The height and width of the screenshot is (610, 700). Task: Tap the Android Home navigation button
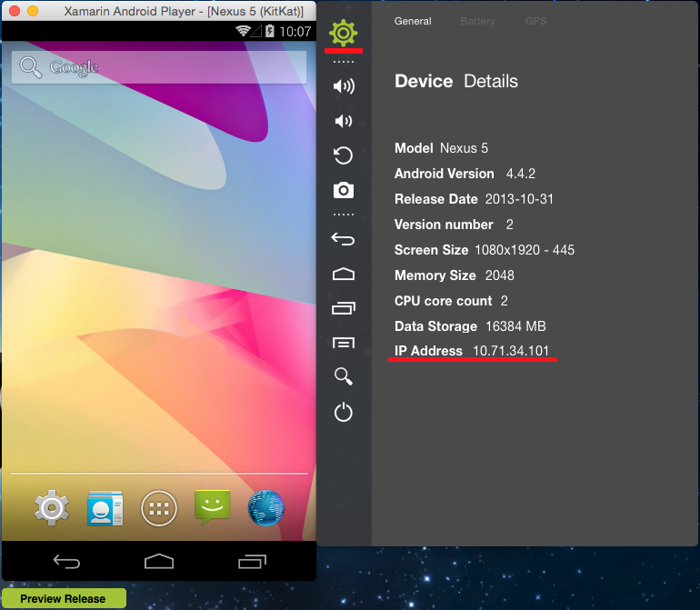159,561
